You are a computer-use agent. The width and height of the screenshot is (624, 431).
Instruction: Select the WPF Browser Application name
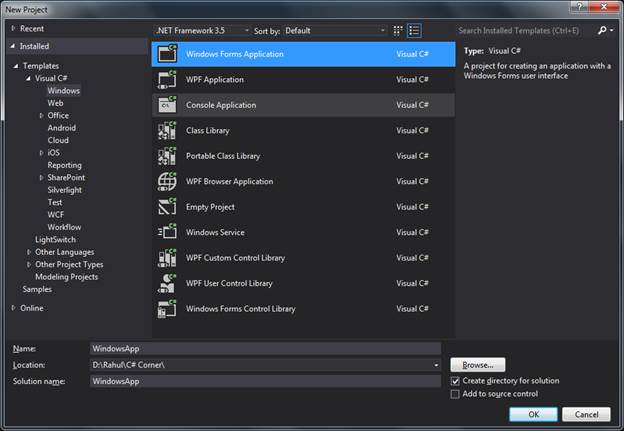230,181
